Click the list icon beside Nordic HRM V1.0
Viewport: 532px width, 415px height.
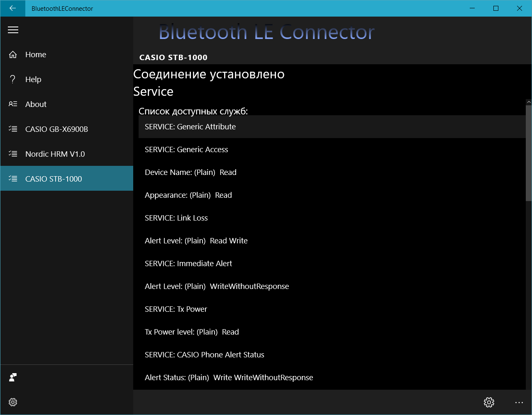click(13, 154)
